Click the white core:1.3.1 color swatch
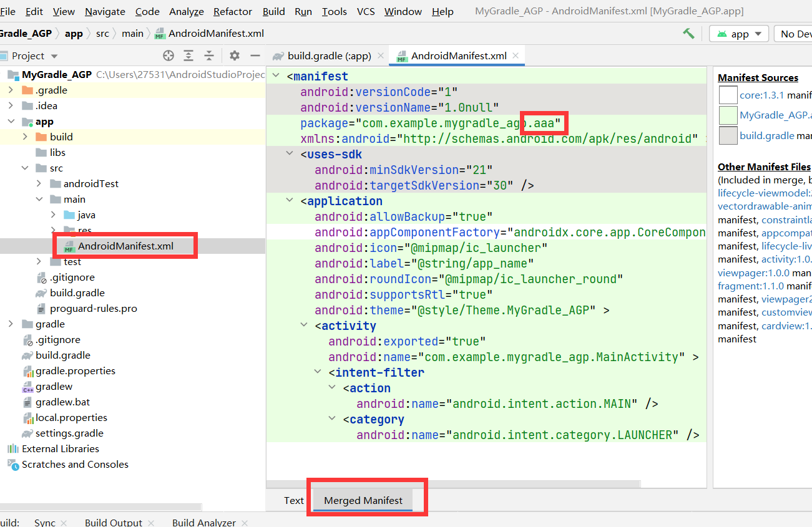 coord(728,95)
